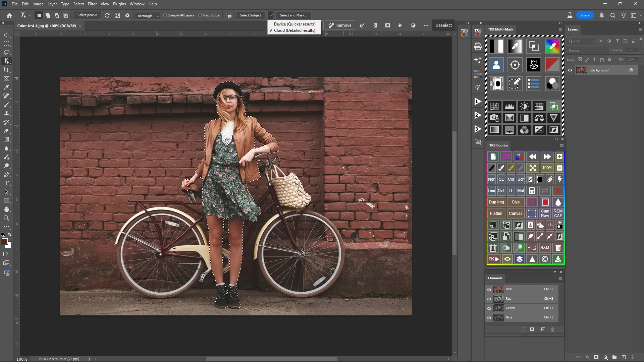This screenshot has width=644, height=362.
Task: Toggle Red channel visibility eye
Action: [x=489, y=299]
